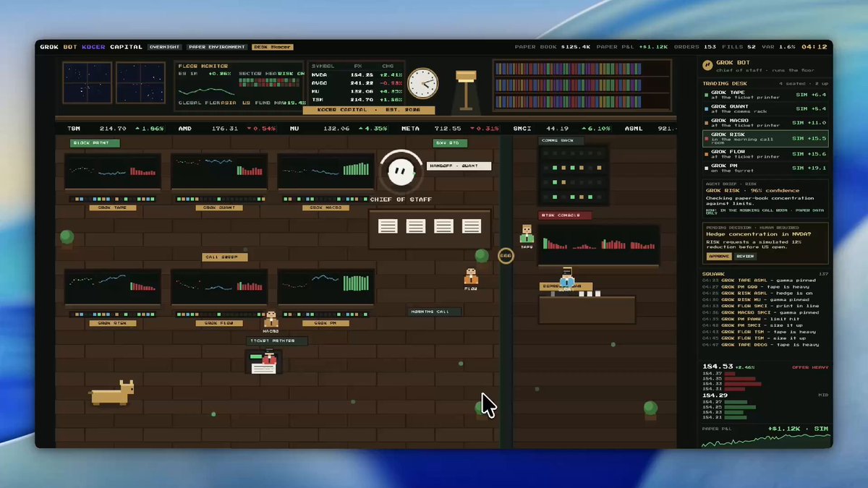Select GROK RISK in Trading Desk list
The width and height of the screenshot is (868, 488).
tap(765, 138)
